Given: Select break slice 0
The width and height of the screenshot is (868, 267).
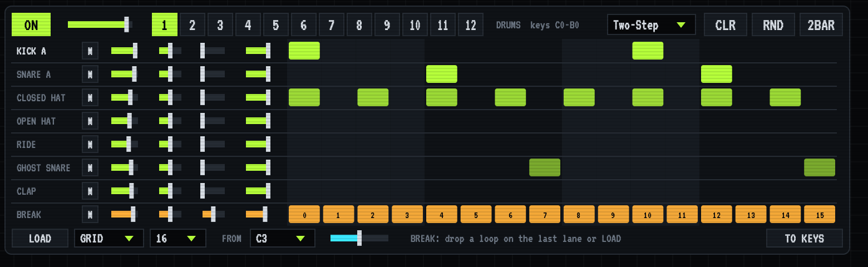Looking at the screenshot, I should click(304, 214).
